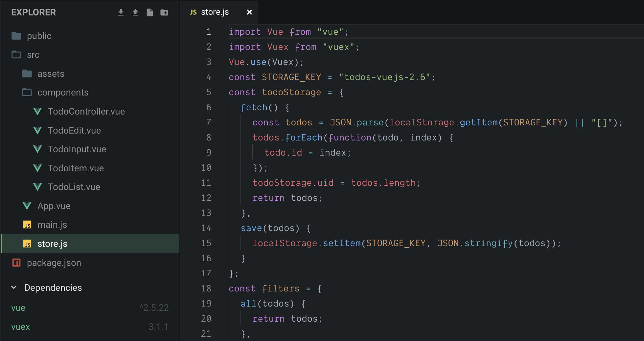
Task: Close the store.js editor tab
Action: (x=249, y=12)
